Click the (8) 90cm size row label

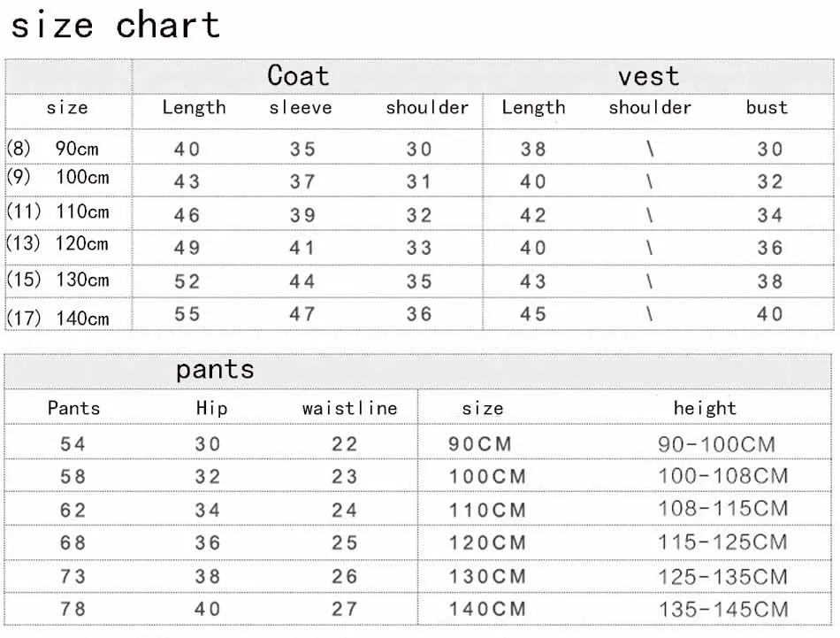(52, 148)
